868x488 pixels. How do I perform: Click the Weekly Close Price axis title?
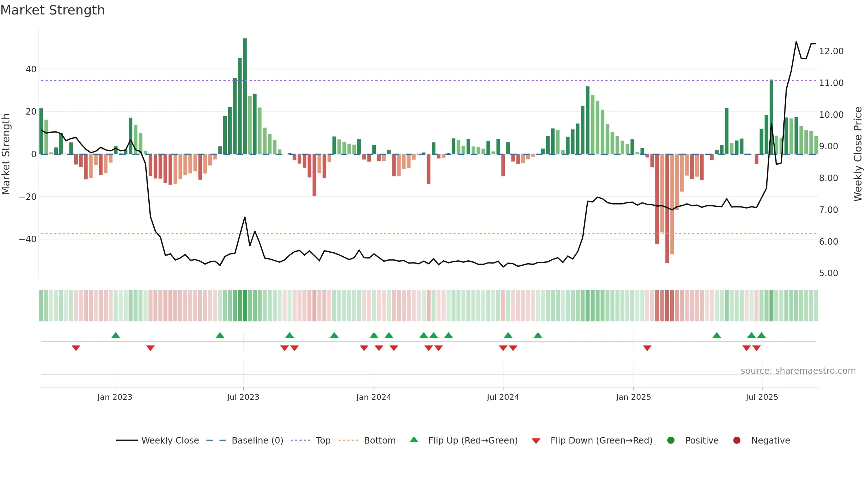(x=858, y=154)
